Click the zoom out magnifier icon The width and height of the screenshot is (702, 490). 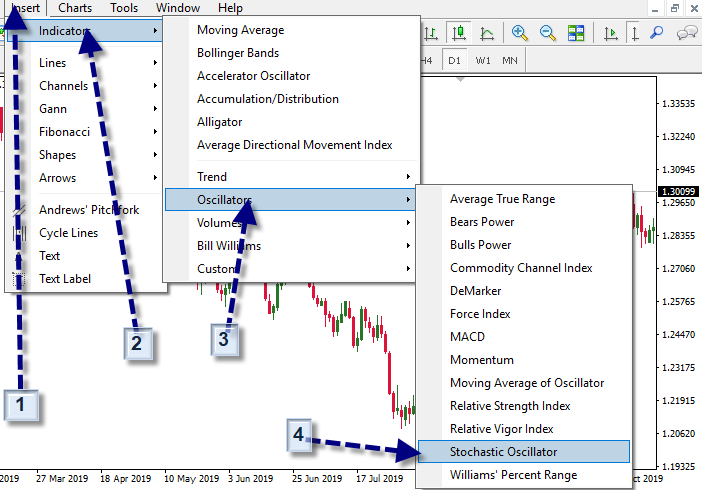point(548,33)
